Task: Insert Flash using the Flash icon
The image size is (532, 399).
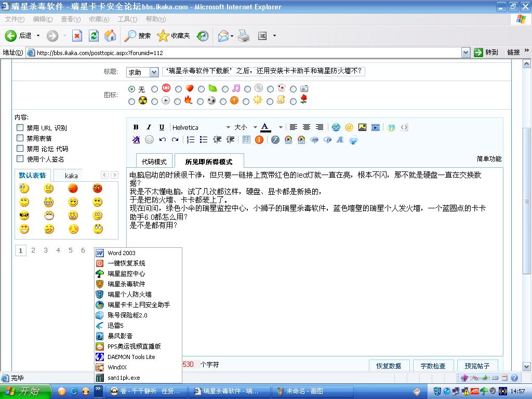Action: pos(275,139)
